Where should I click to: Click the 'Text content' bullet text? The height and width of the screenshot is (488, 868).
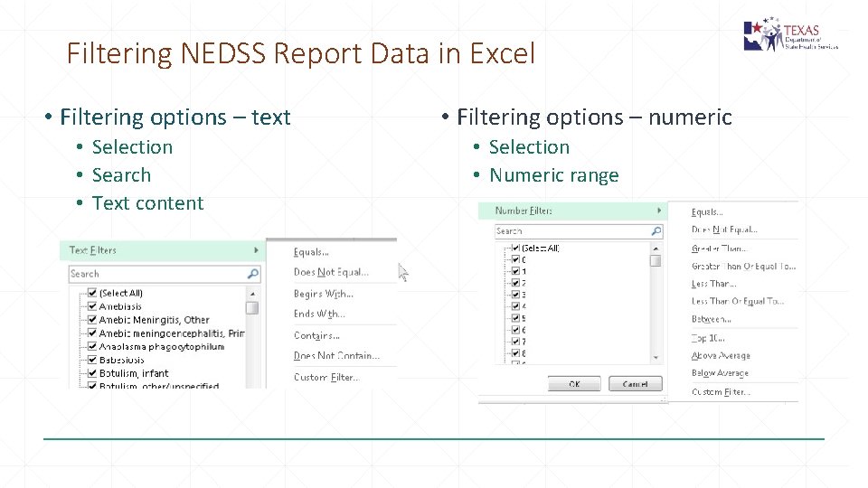click(147, 203)
